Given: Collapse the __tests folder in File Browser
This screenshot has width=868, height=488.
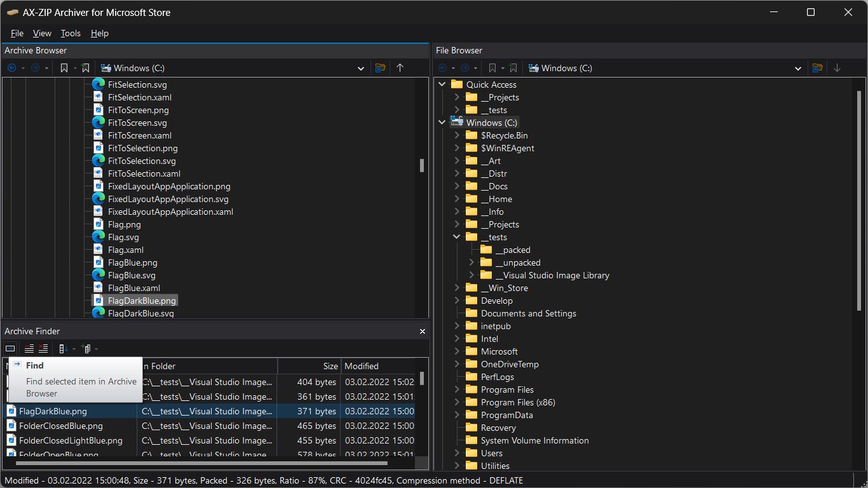Looking at the screenshot, I should pos(456,237).
